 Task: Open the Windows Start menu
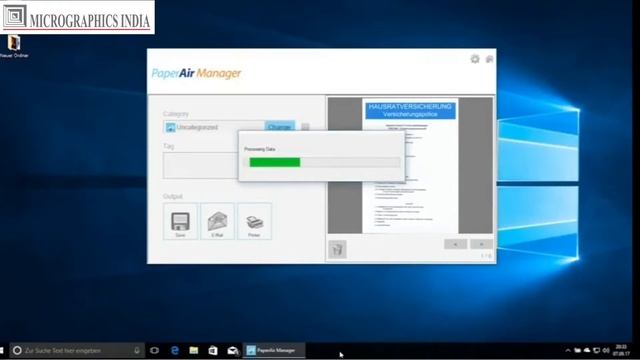click(2, 350)
